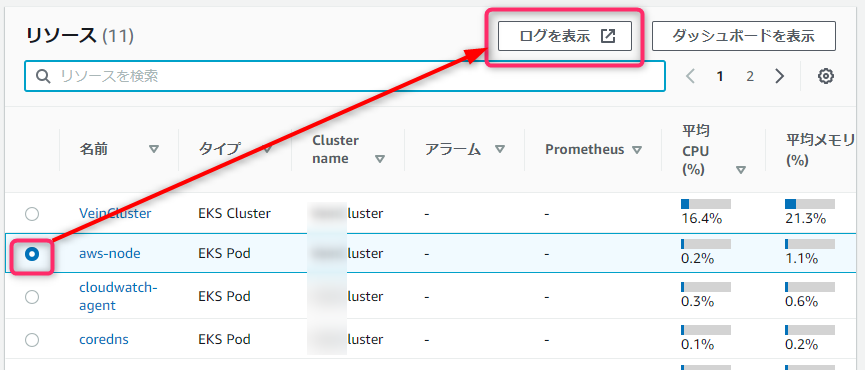865x370 pixels.
Task: Go to next page chevron
Action: [x=779, y=76]
